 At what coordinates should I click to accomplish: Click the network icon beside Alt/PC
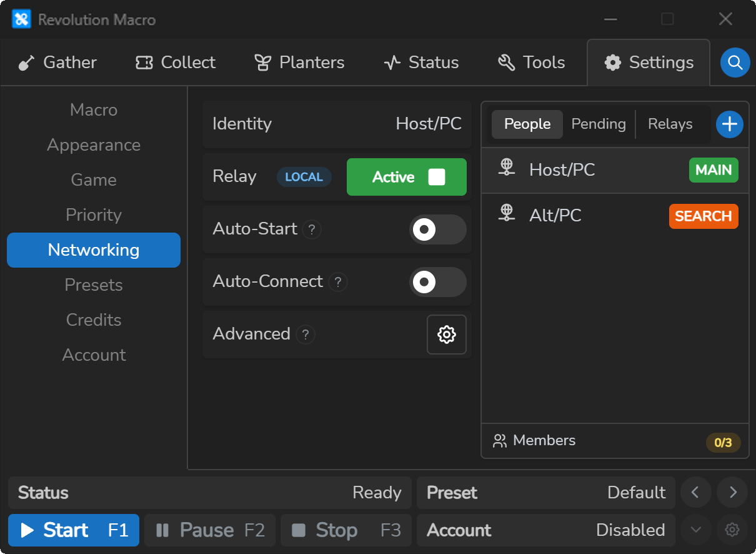pyautogui.click(x=507, y=213)
